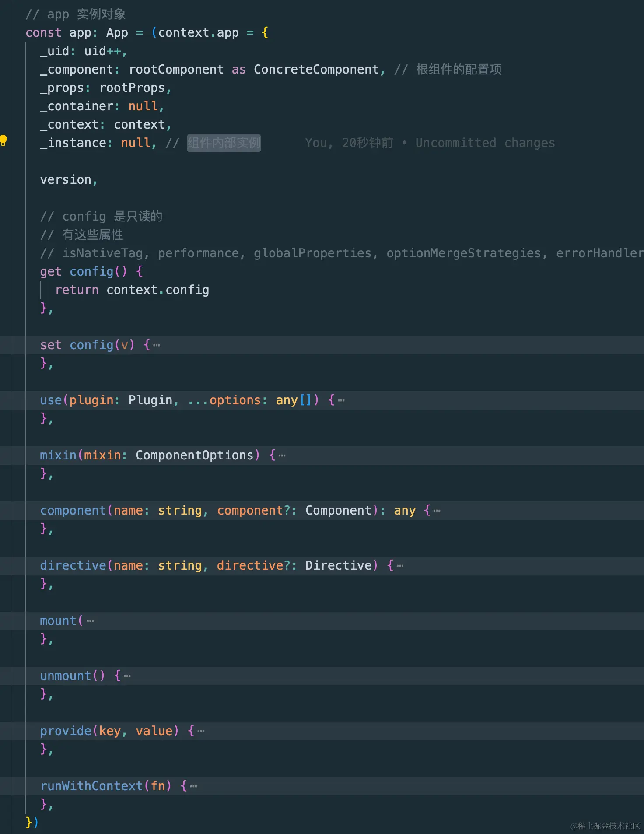Click the highlighted comment text 组件内部实例

(224, 143)
